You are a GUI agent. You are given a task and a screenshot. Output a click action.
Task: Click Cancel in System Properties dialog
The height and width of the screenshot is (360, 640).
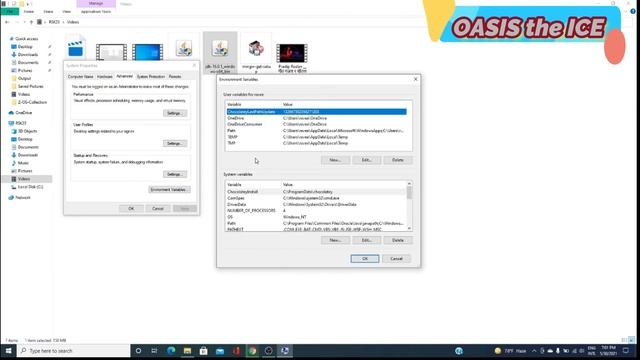click(x=158, y=209)
